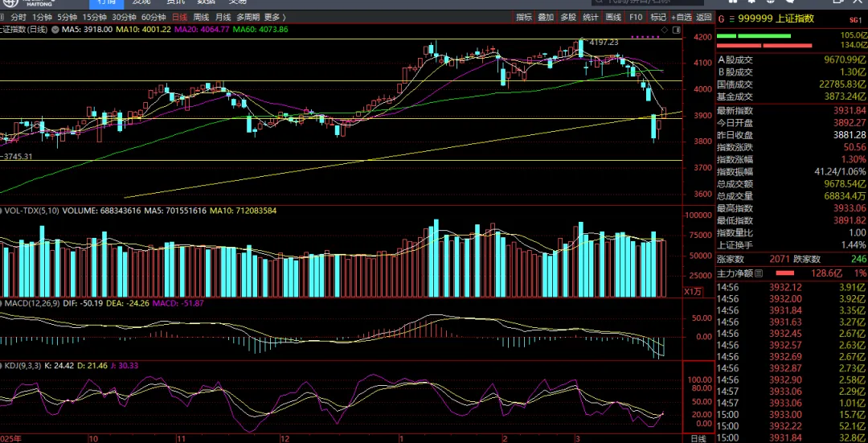This screenshot has height=443, width=868.
Task: Click the 指数涨幅 value 1.30%
Action: (x=854, y=159)
